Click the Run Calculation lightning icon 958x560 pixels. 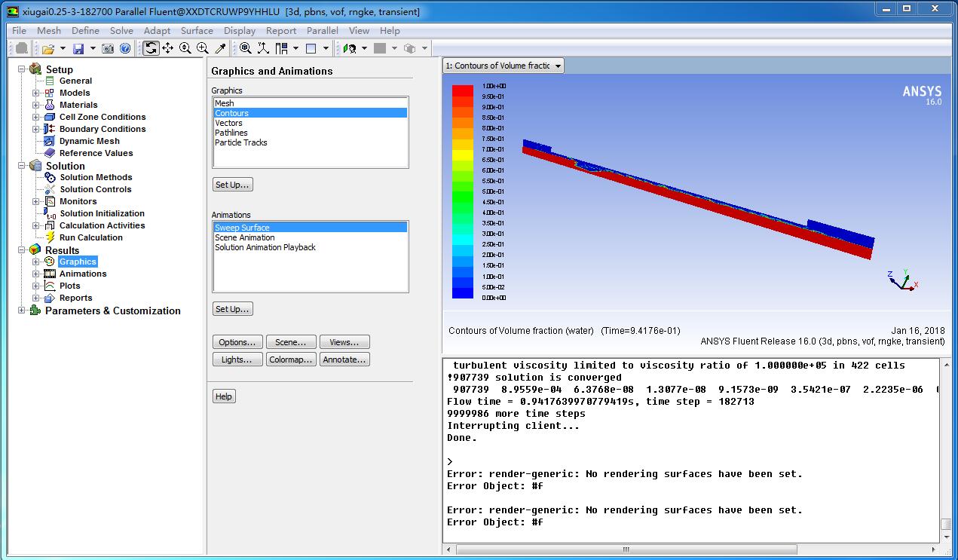(x=50, y=237)
